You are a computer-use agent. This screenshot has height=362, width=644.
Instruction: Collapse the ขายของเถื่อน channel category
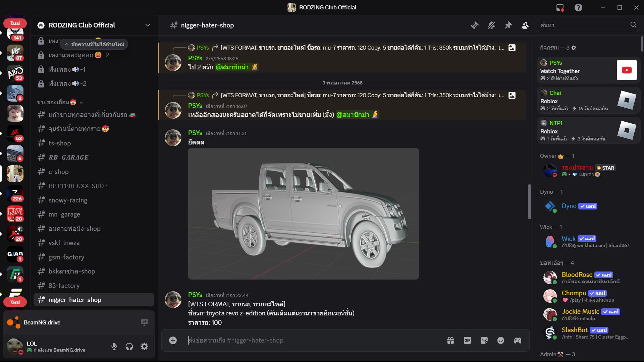point(60,102)
